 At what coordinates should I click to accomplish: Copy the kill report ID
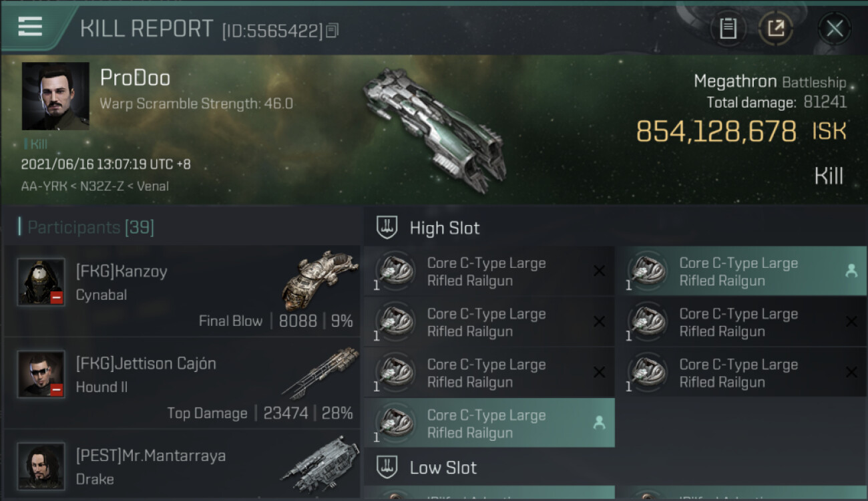(x=333, y=30)
